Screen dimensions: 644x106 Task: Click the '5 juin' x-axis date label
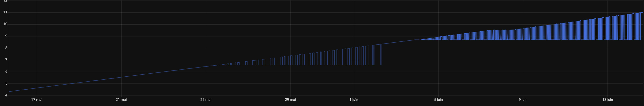click(438, 100)
